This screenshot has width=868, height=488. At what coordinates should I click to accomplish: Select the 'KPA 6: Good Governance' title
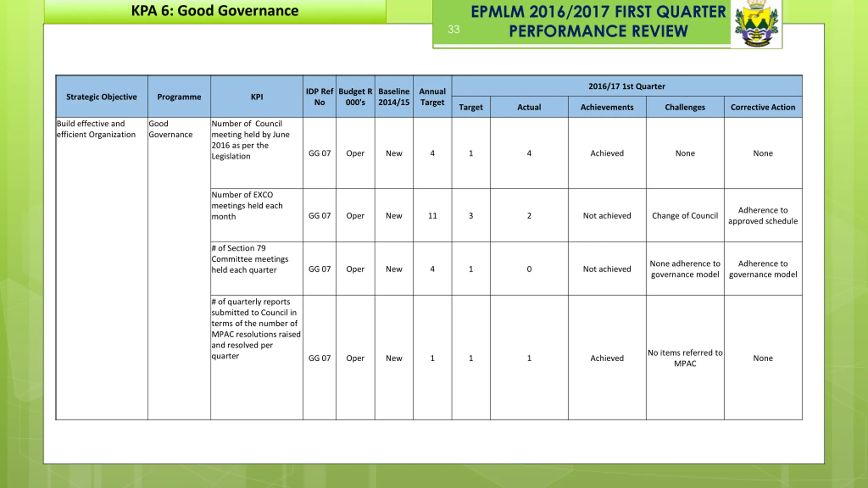[x=215, y=11]
